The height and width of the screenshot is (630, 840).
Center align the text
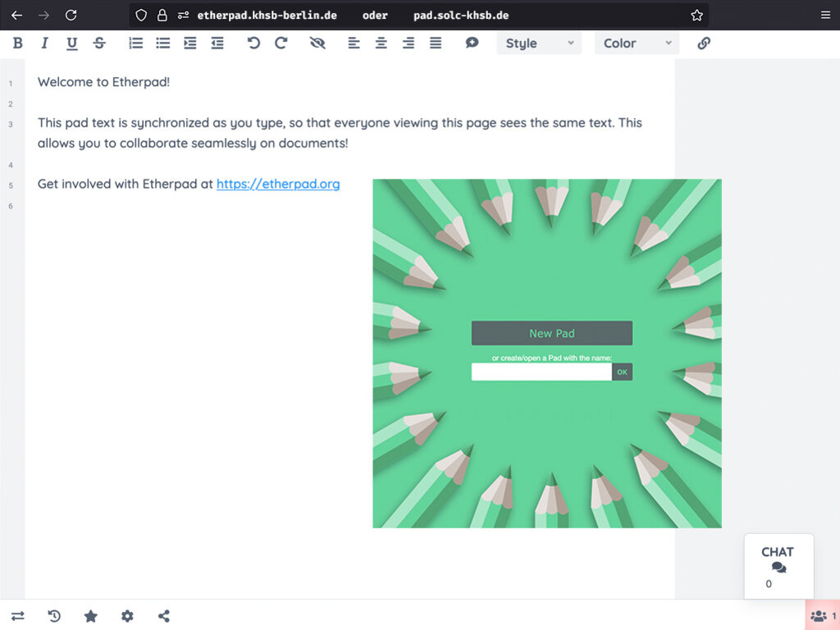click(x=381, y=43)
